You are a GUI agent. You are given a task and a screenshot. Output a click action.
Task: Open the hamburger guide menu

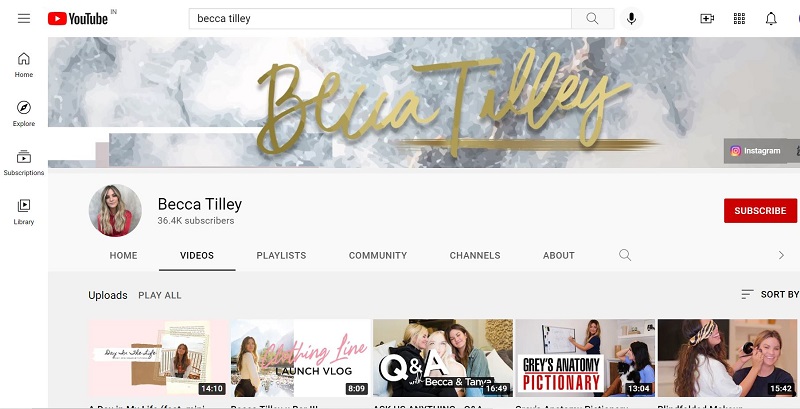[x=24, y=19]
